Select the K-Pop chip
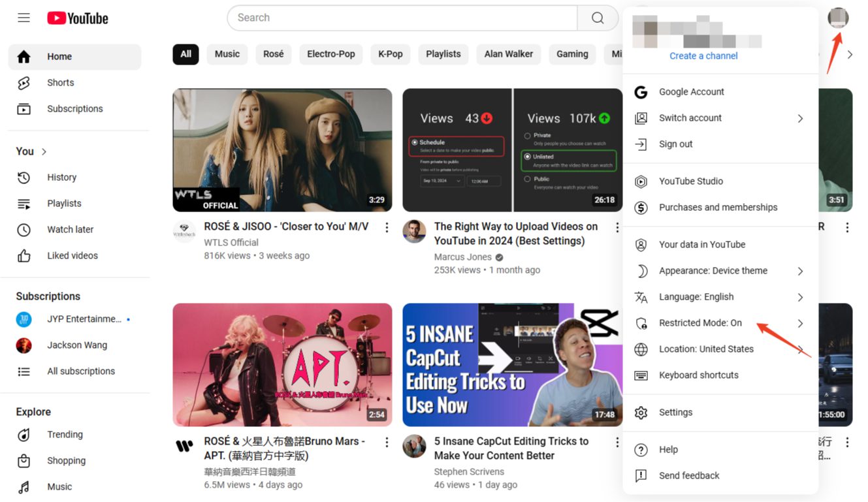This screenshot has height=502, width=868. coord(391,54)
